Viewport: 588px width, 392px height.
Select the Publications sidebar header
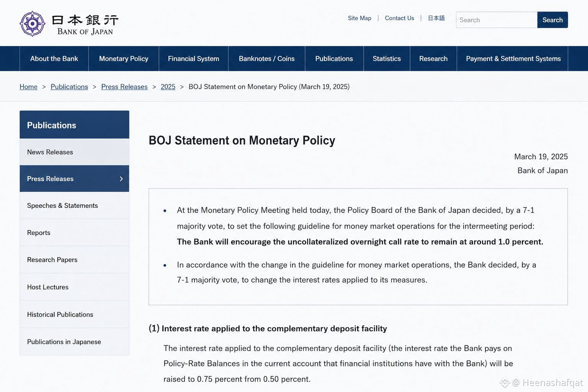[74, 125]
